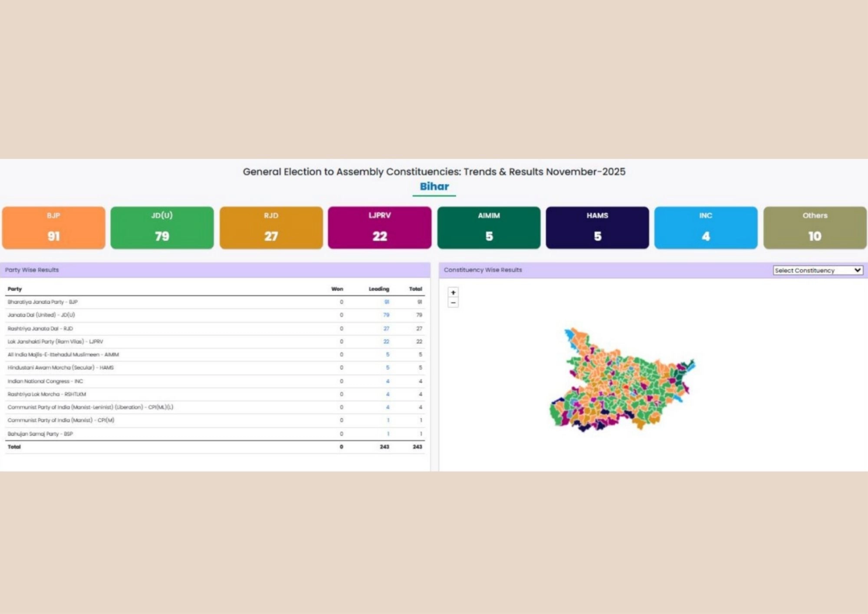Screen dimensions: 868x614
Task: Open the Others 10 seats tile
Action: point(815,228)
